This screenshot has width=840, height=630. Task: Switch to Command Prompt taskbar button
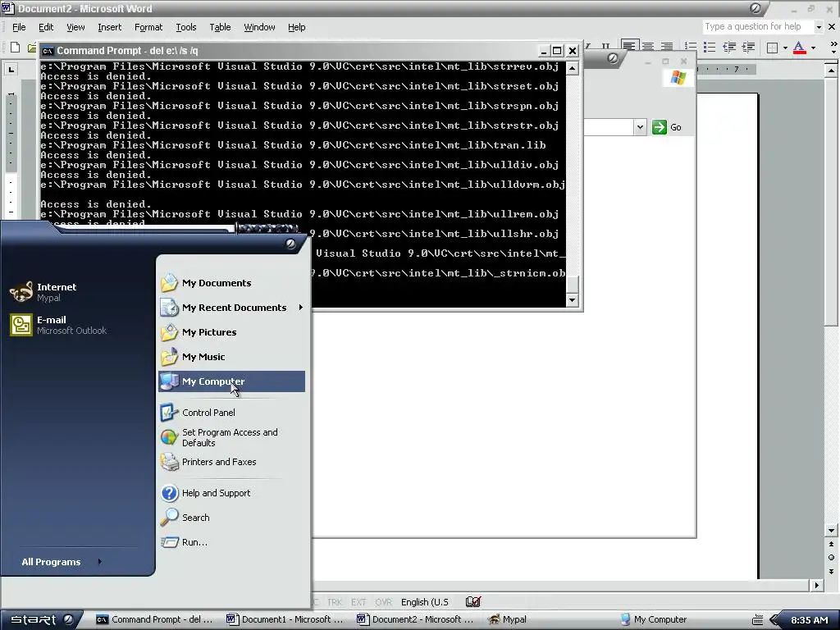[155, 620]
